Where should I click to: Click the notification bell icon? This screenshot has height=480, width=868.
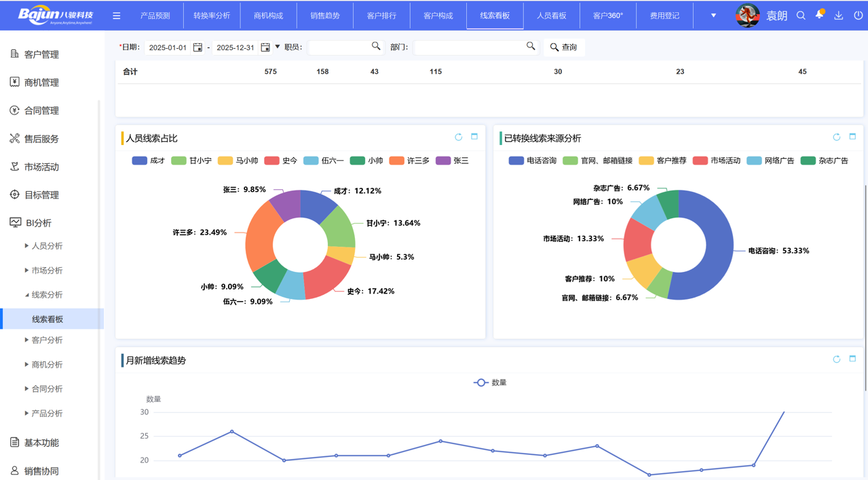pyautogui.click(x=818, y=15)
